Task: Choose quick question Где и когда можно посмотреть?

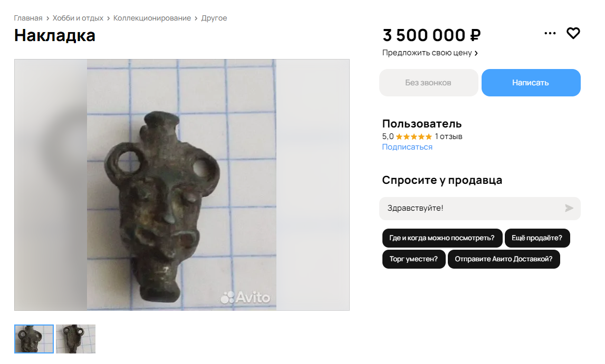Action: (x=442, y=238)
